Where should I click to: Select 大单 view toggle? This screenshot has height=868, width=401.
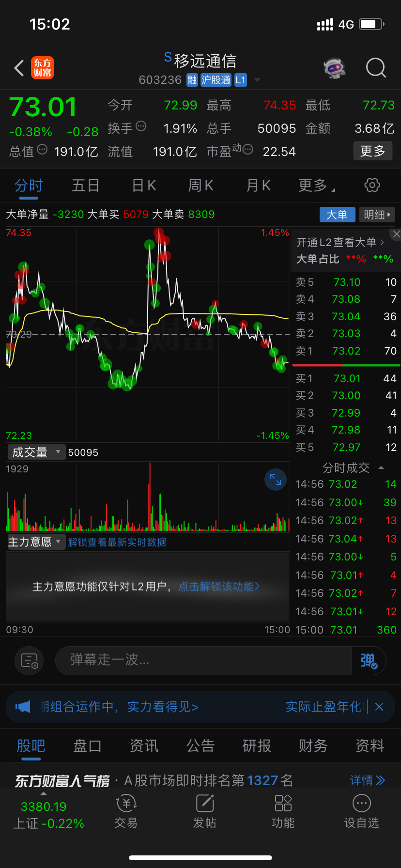[338, 215]
